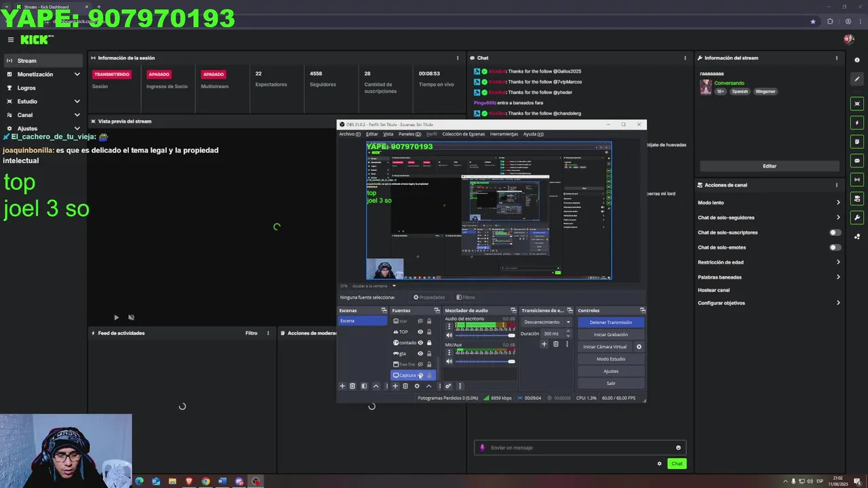868x488 pixels.
Task: Delete the transition in OBS transitions panel
Action: (x=555, y=344)
